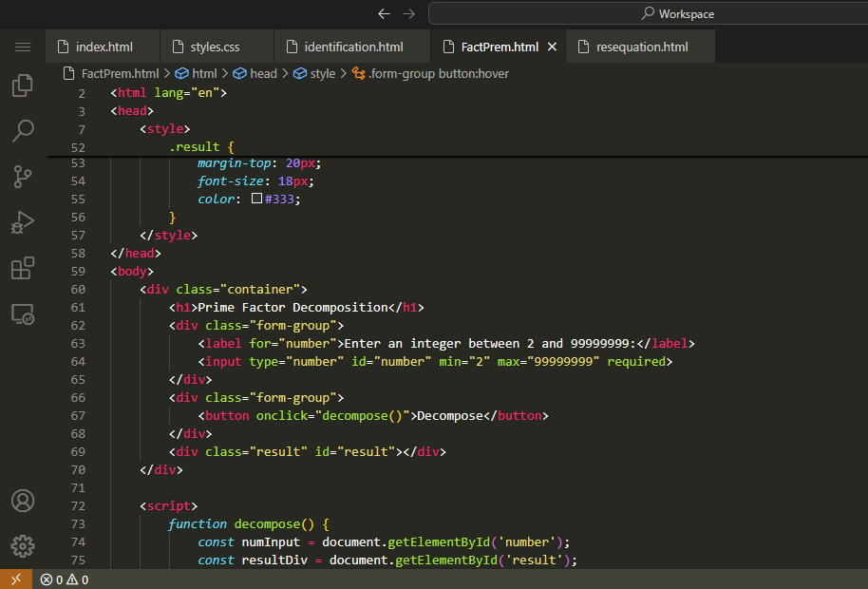The image size is (868, 589).
Task: Open the Extensions view
Action: 23,268
